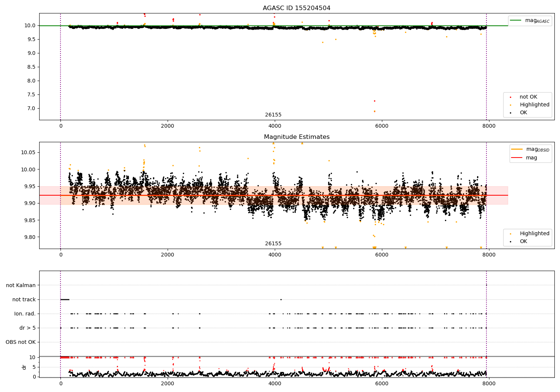This screenshot has width=560, height=392.
Task: Click middle plot x-tick '4000'
Action: (x=275, y=255)
